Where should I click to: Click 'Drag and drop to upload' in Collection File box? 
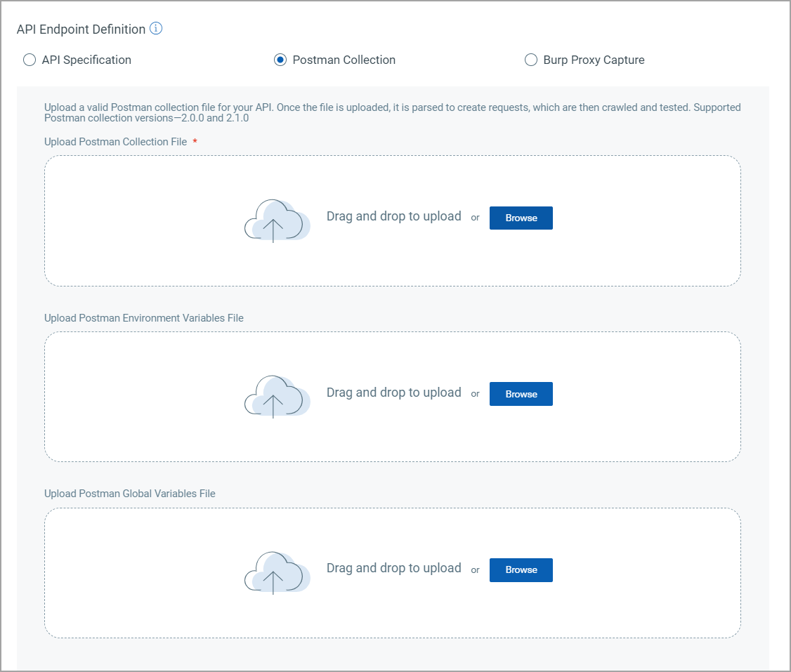tap(394, 216)
